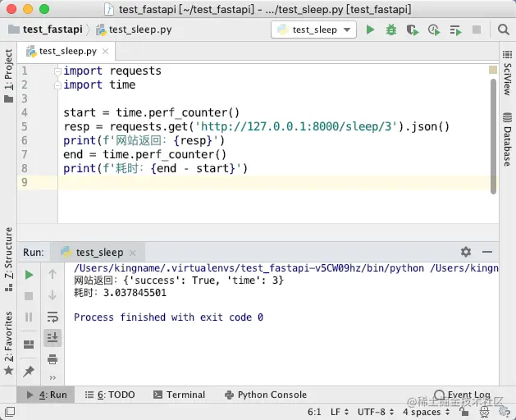Toggle the fold marker at line 2
Image resolution: width=516 pixels, height=420 pixels.
57,85
